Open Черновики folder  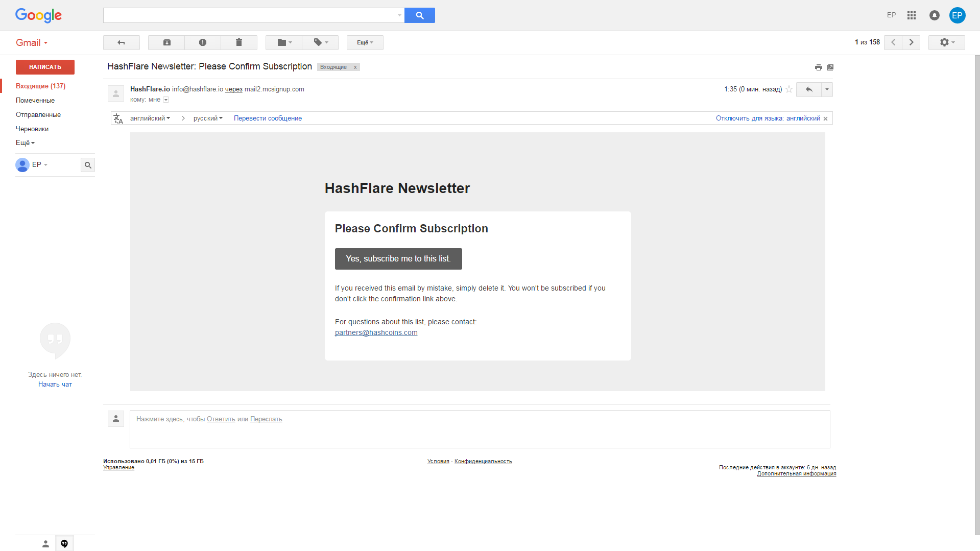coord(32,129)
